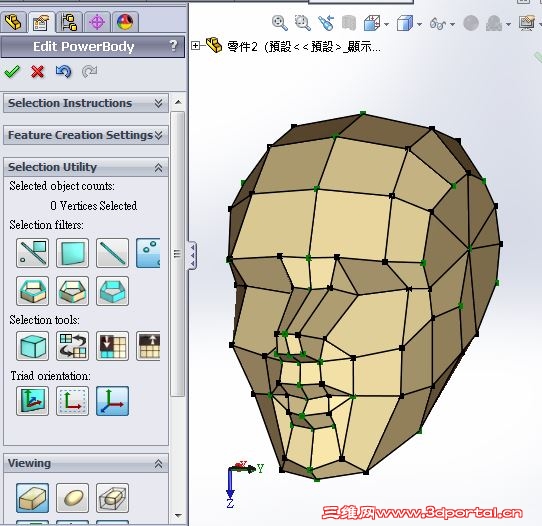Click the invert selection tool
The height and width of the screenshot is (526, 542).
click(x=73, y=346)
